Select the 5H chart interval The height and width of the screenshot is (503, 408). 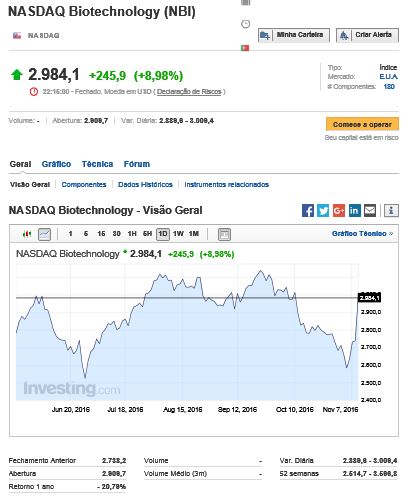(147, 234)
